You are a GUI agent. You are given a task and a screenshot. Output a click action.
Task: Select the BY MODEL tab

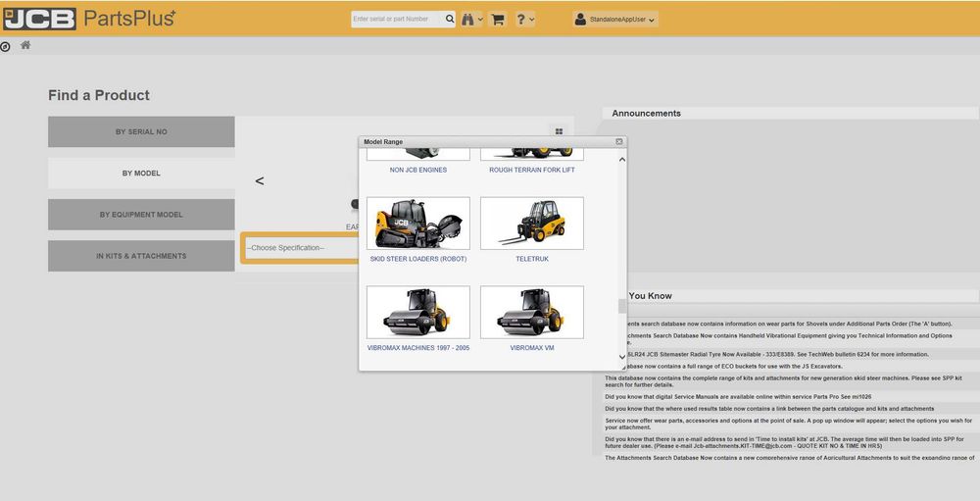coord(141,174)
